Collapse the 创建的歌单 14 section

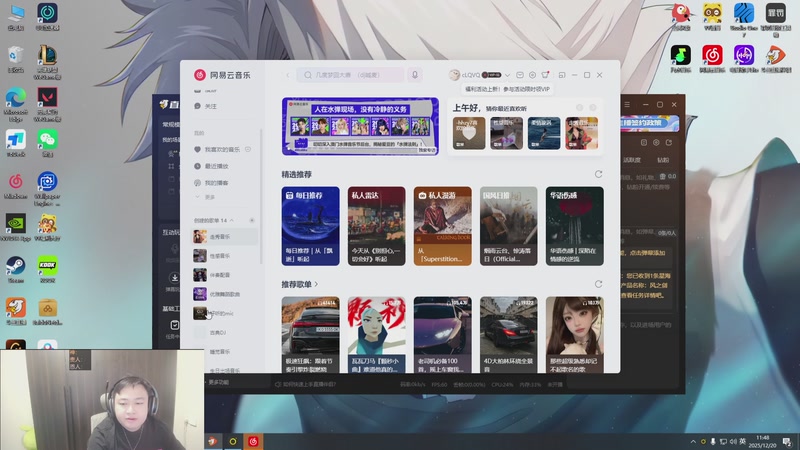[x=232, y=220]
